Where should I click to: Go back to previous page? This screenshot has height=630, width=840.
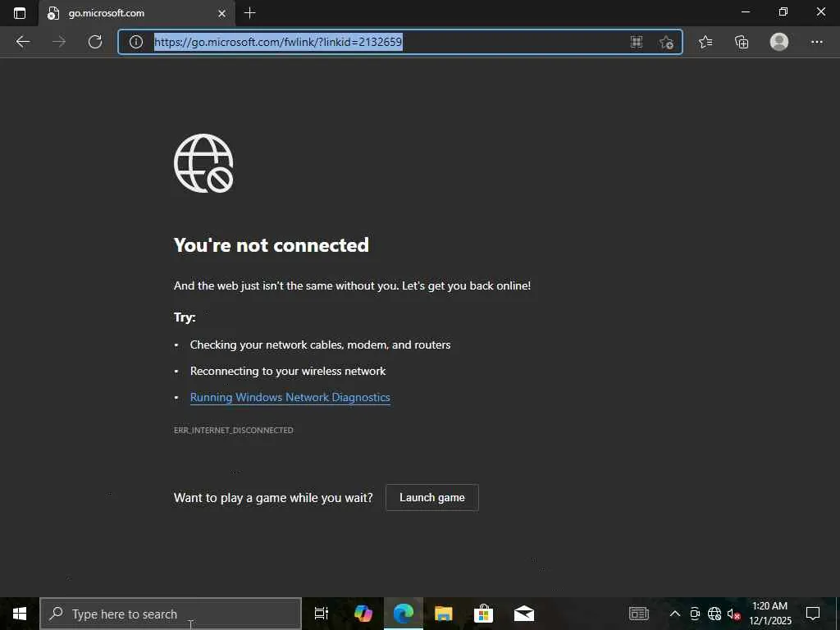click(22, 42)
